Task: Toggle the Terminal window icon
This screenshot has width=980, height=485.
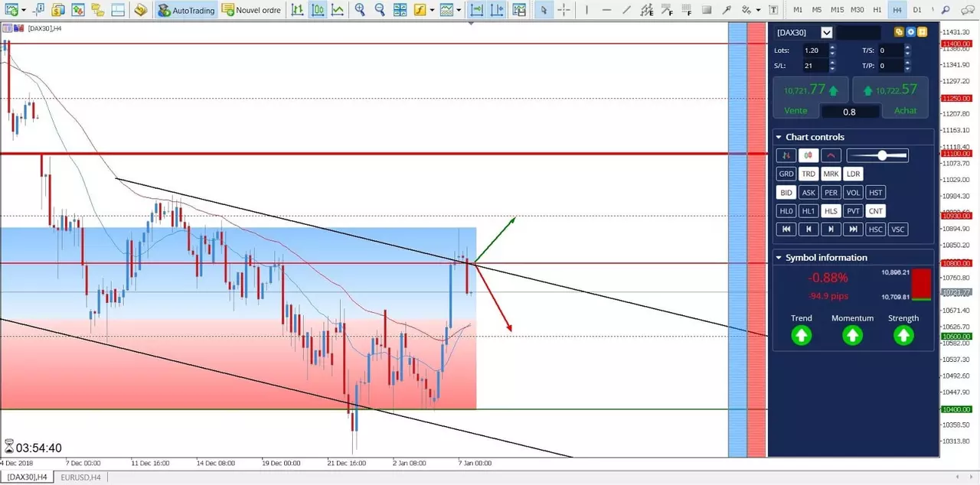Action: pyautogui.click(x=116, y=10)
